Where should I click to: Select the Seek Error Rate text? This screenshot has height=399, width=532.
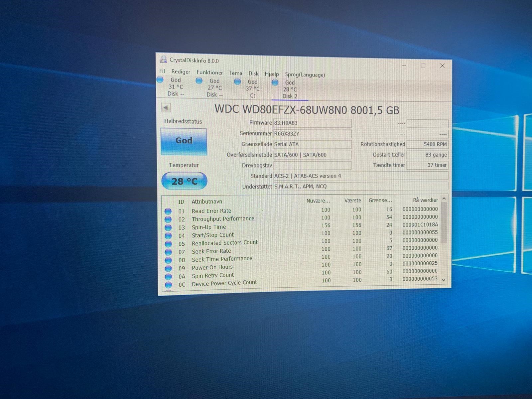coord(211,251)
